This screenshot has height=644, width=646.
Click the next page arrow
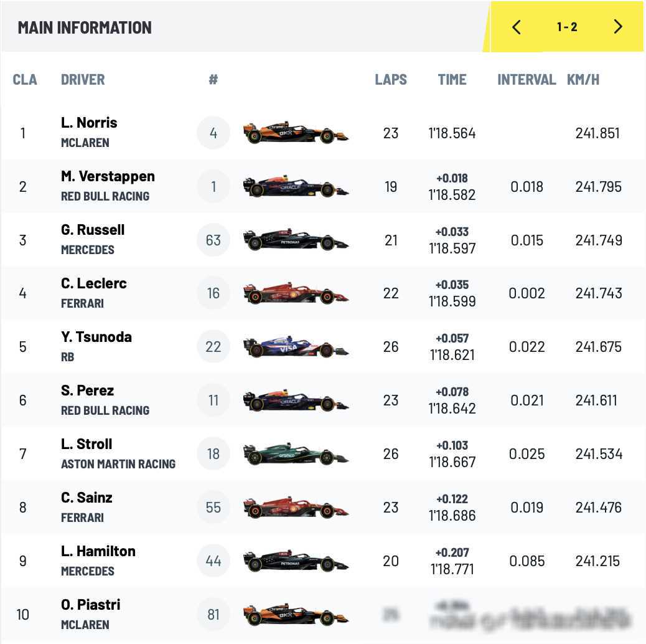click(617, 27)
